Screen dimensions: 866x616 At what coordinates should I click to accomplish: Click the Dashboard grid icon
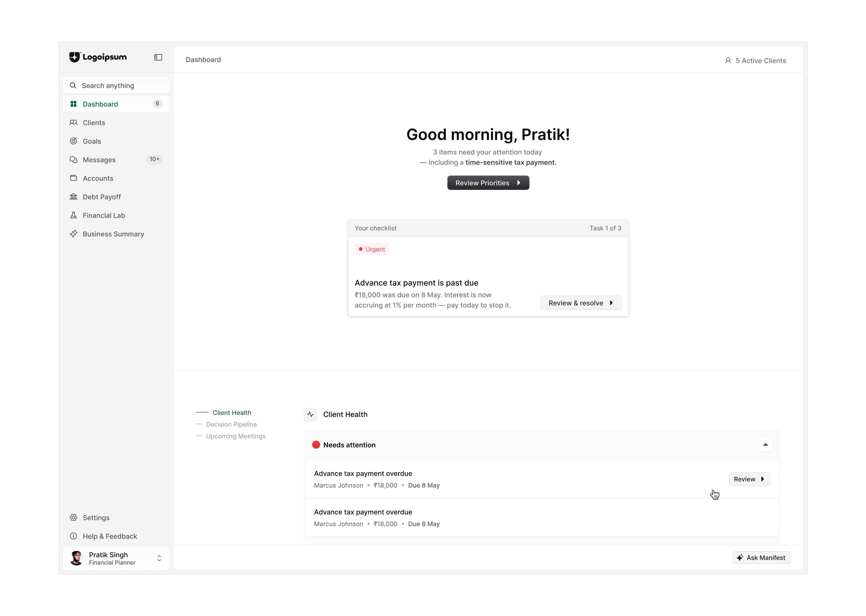click(x=74, y=104)
